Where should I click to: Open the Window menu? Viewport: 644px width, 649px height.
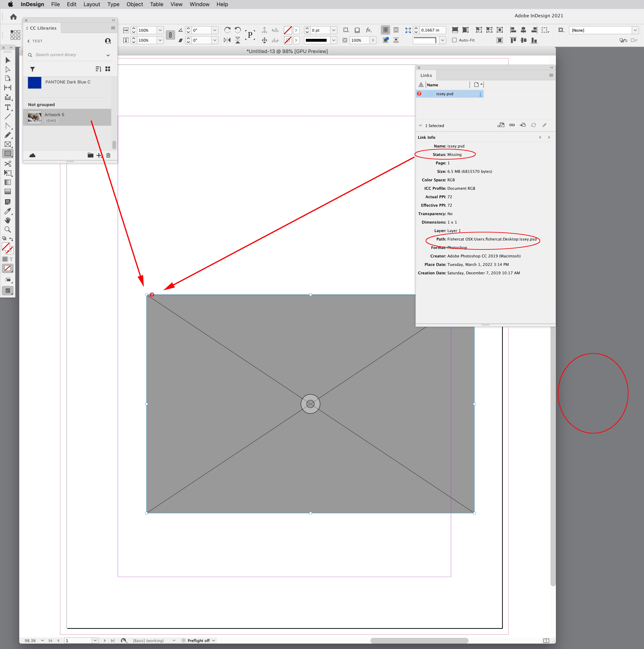click(x=199, y=4)
